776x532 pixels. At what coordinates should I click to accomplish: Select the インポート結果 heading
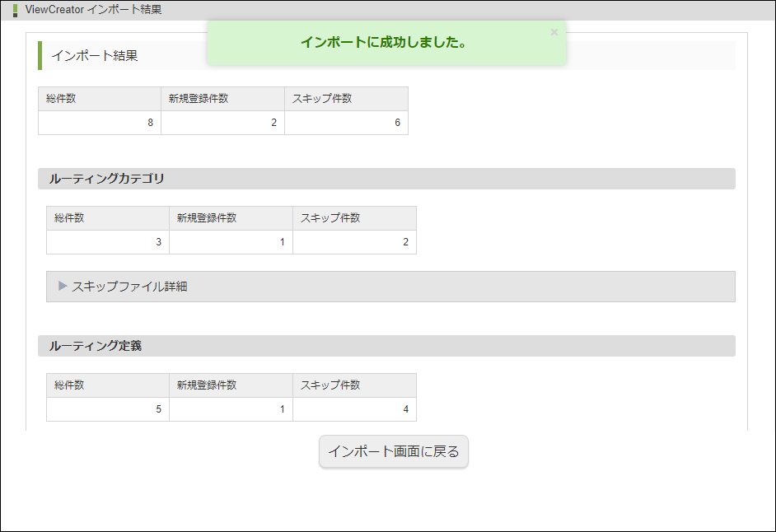pyautogui.click(x=95, y=55)
